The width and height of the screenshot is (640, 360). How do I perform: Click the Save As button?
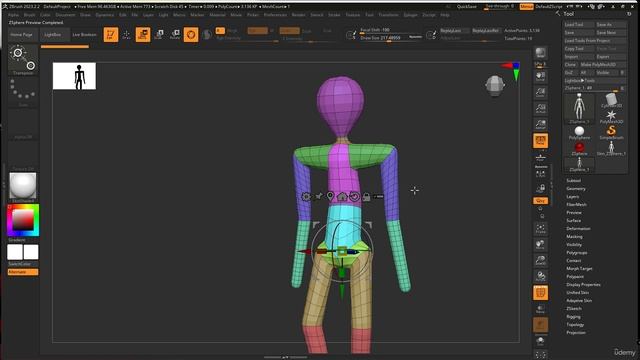point(611,24)
